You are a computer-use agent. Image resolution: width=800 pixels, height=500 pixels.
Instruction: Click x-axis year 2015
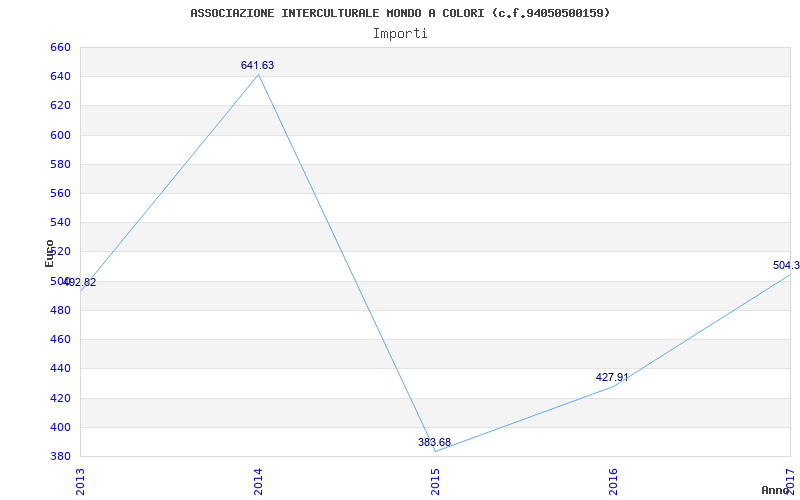(x=435, y=482)
